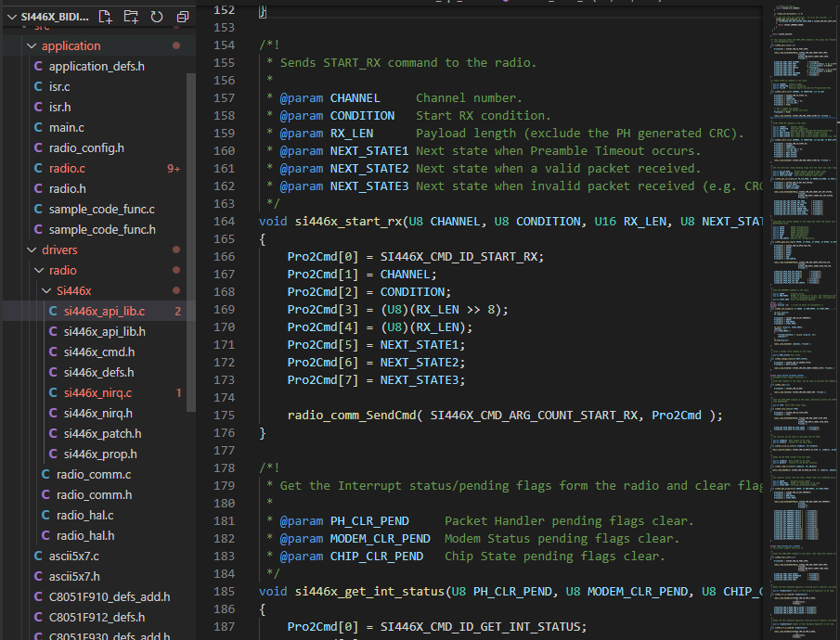Collapse the radio folder
Screen dimensions: 840x640
coord(39,271)
